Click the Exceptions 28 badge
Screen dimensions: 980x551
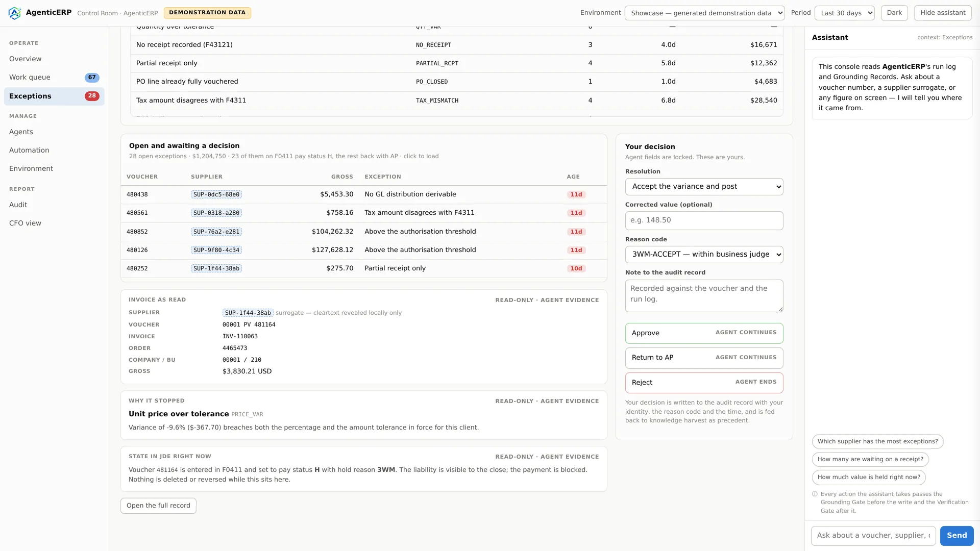[x=92, y=96]
